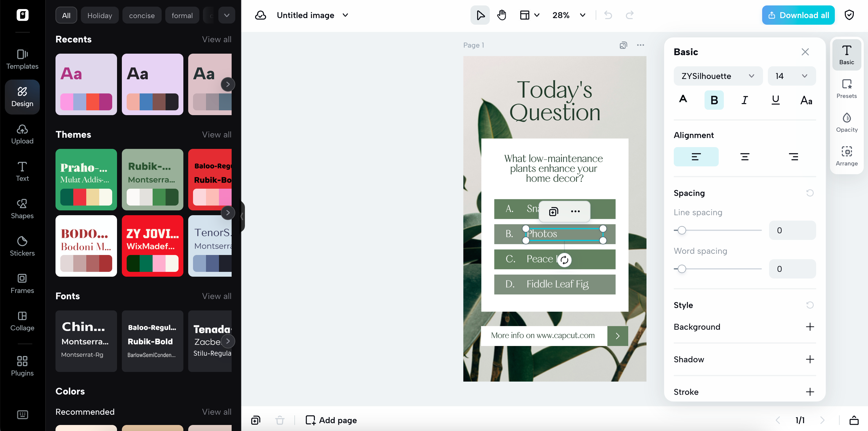Select the Holiday filter tag

tap(100, 15)
